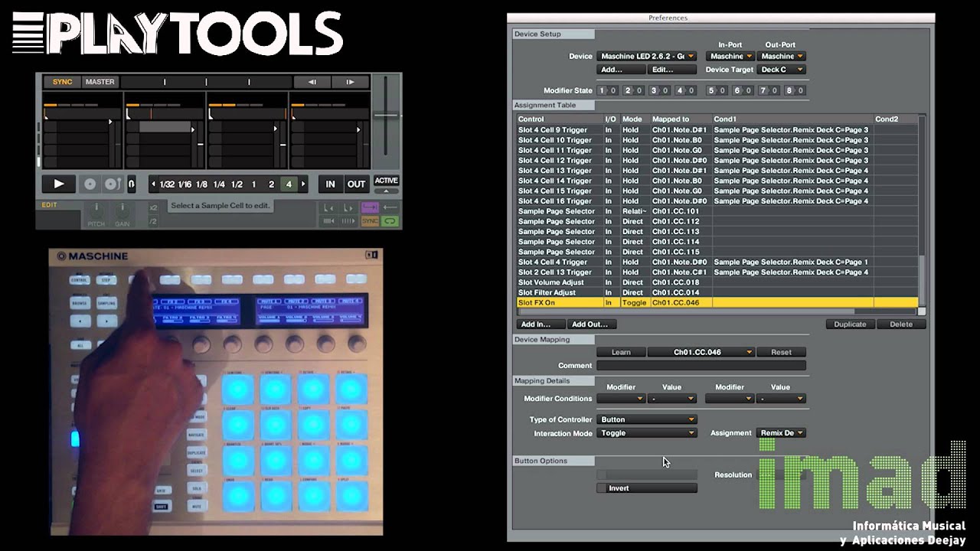Viewport: 980px width, 551px height.
Task: Select Slot Filter Adjust row
Action: pos(717,292)
